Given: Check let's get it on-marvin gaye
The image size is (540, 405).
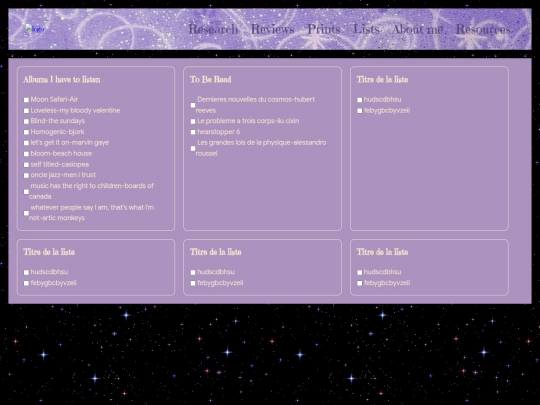Looking at the screenshot, I should click(26, 143).
